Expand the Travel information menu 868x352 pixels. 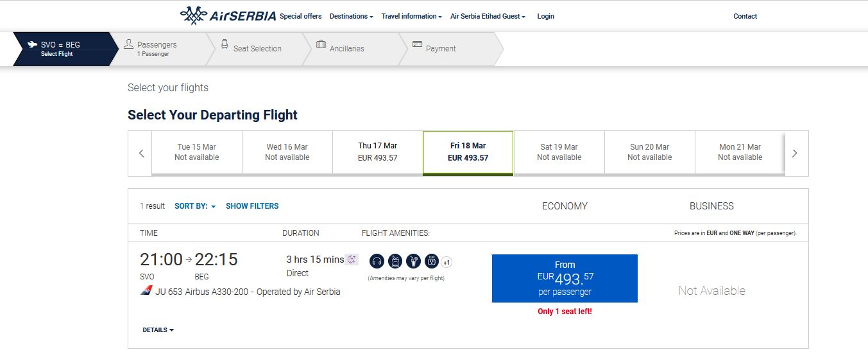pyautogui.click(x=411, y=17)
